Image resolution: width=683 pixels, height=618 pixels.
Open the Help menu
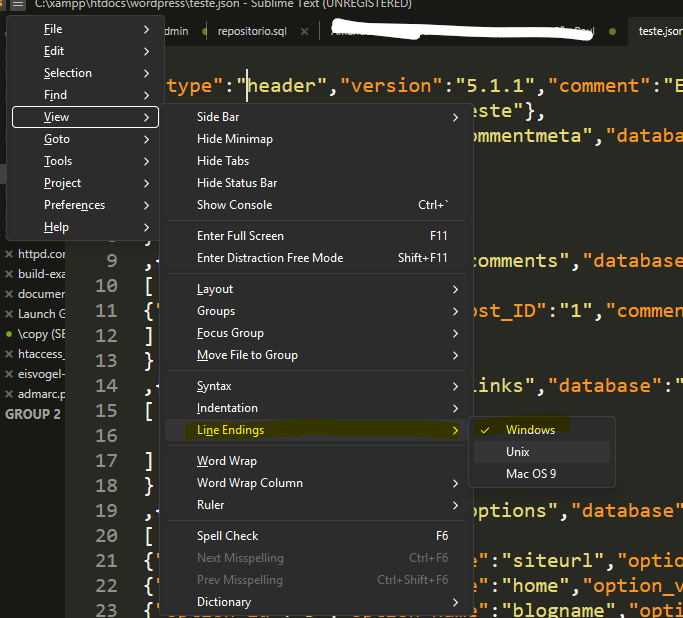pos(85,227)
